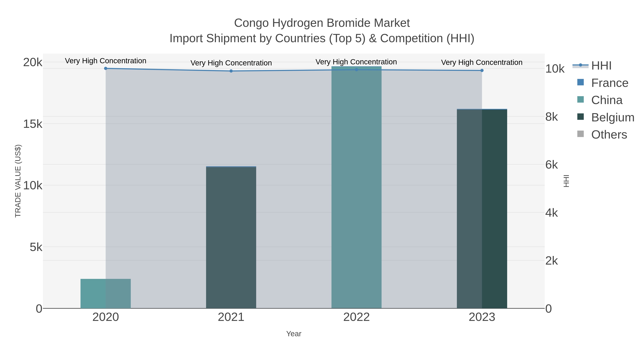Click the 2023 x-axis label
Image resolution: width=644 pixels, height=362 pixels.
[482, 317]
